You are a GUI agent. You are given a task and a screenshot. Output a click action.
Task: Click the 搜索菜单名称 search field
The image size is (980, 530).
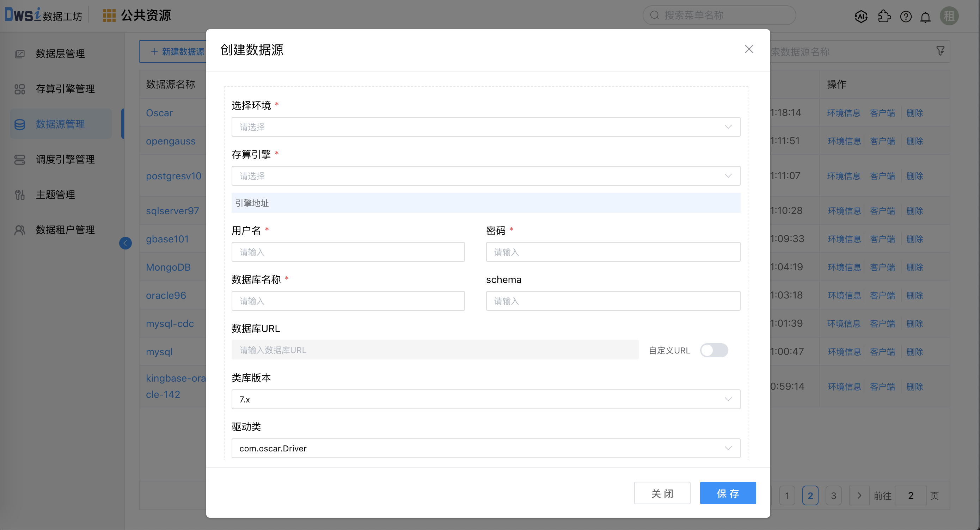point(719,15)
